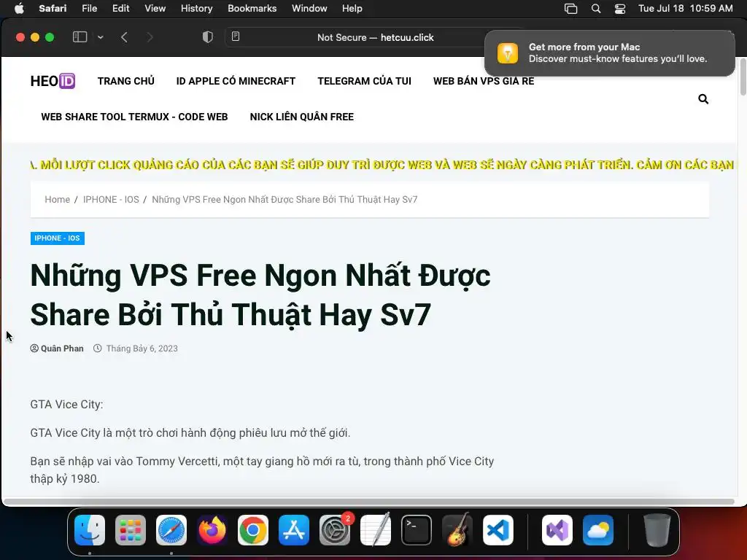Click the IPHONE - IOS breadcrumb link
This screenshot has width=747, height=560.
pyautogui.click(x=111, y=200)
